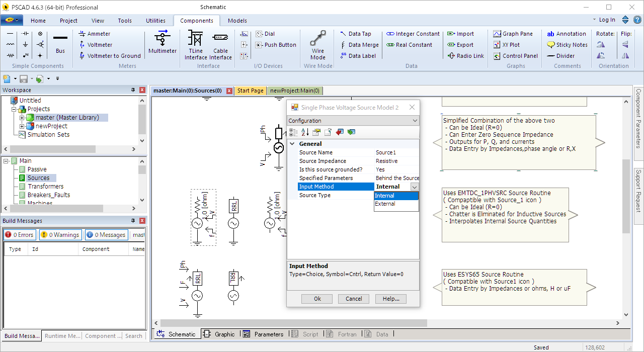Click the Save icon in quick access toolbar

[x=24, y=79]
